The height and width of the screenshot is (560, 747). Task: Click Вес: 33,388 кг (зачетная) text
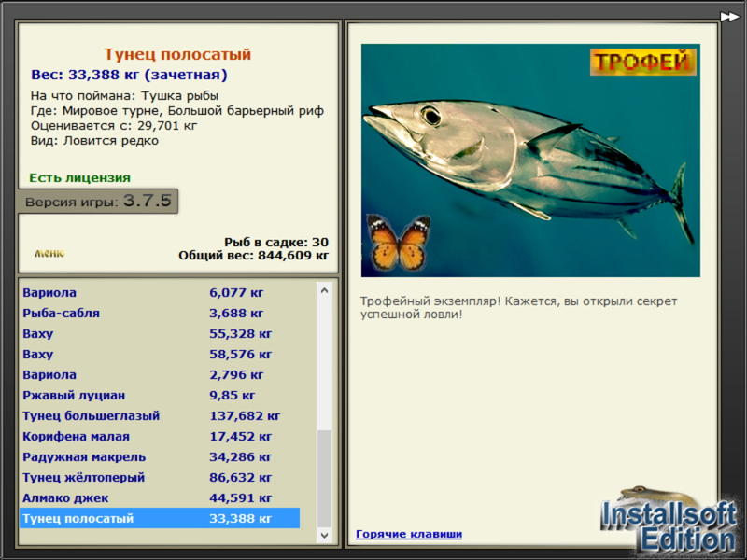(129, 75)
